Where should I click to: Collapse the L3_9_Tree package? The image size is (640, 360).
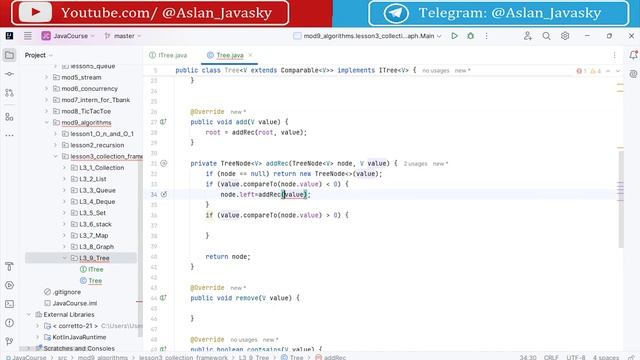pyautogui.click(x=64, y=258)
